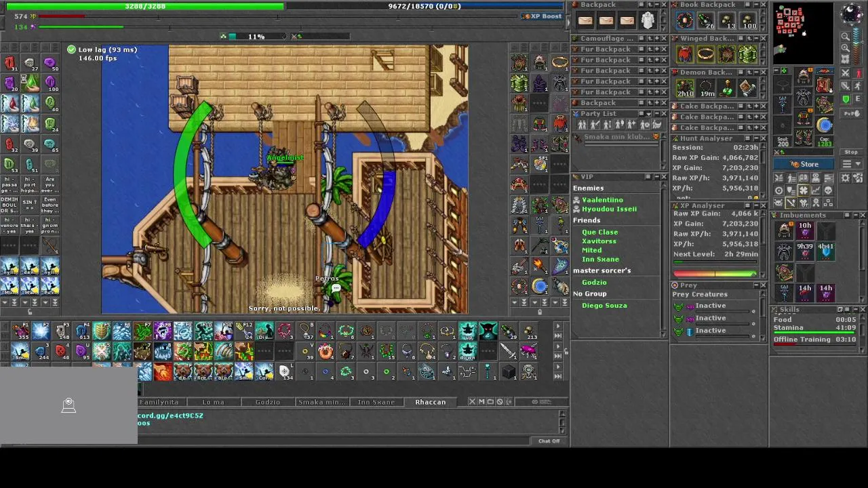This screenshot has width=868, height=488.
Task: Select the white robe in Backpack
Action: tap(648, 20)
